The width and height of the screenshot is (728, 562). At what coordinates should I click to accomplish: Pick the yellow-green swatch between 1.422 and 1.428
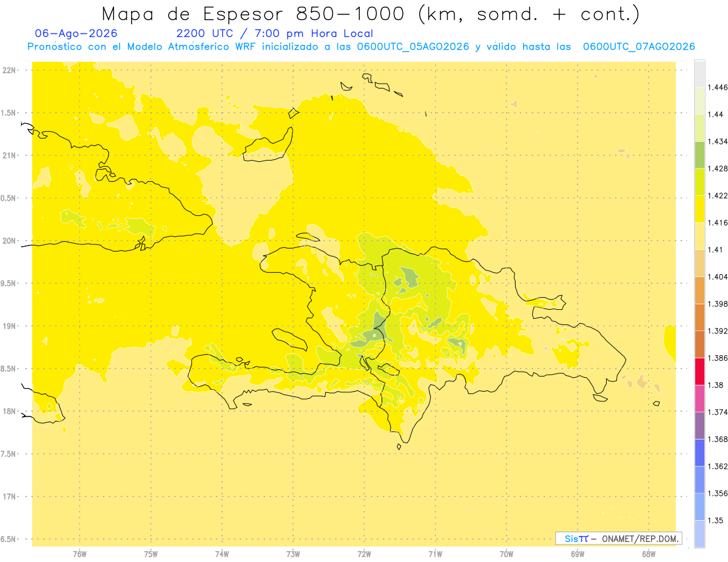(x=699, y=182)
